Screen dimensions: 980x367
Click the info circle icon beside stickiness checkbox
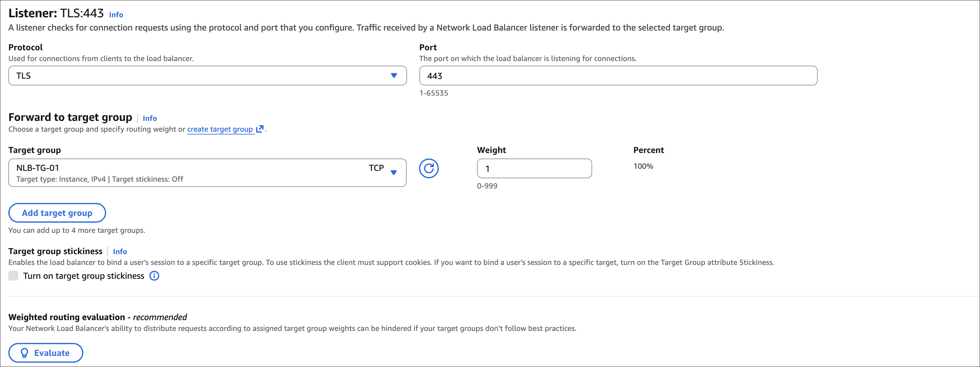[154, 276]
